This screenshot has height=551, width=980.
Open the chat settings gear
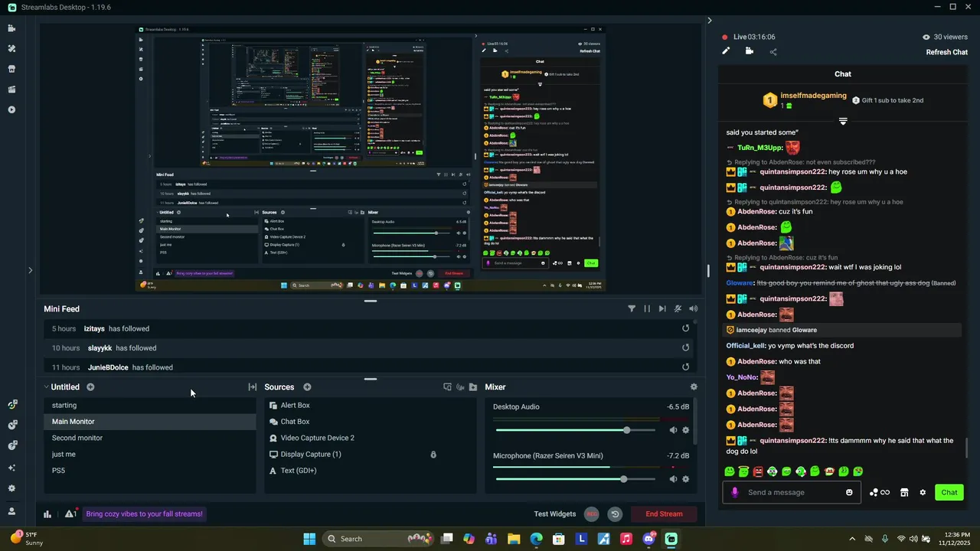tap(923, 492)
